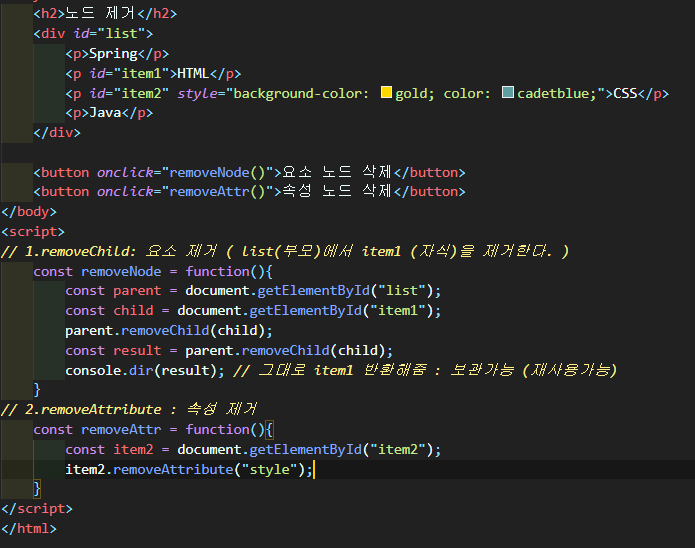The image size is (695, 548).
Task: Click the 1.removeChild comment line
Action: (x=285, y=251)
